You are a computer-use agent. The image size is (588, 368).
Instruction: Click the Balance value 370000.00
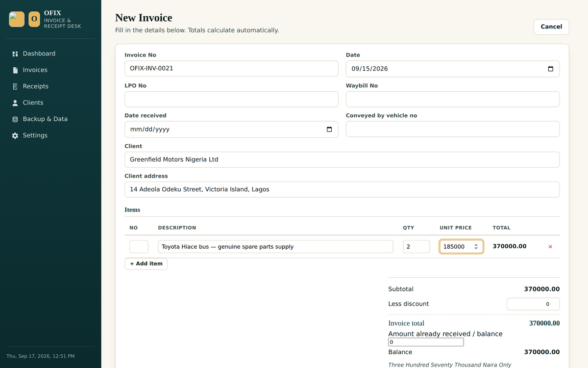(542, 352)
